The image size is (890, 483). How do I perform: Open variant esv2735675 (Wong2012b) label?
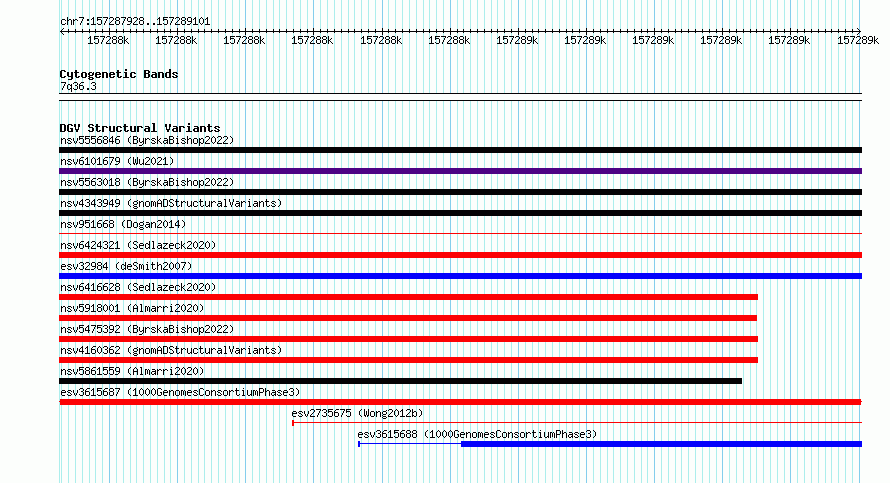[357, 413]
